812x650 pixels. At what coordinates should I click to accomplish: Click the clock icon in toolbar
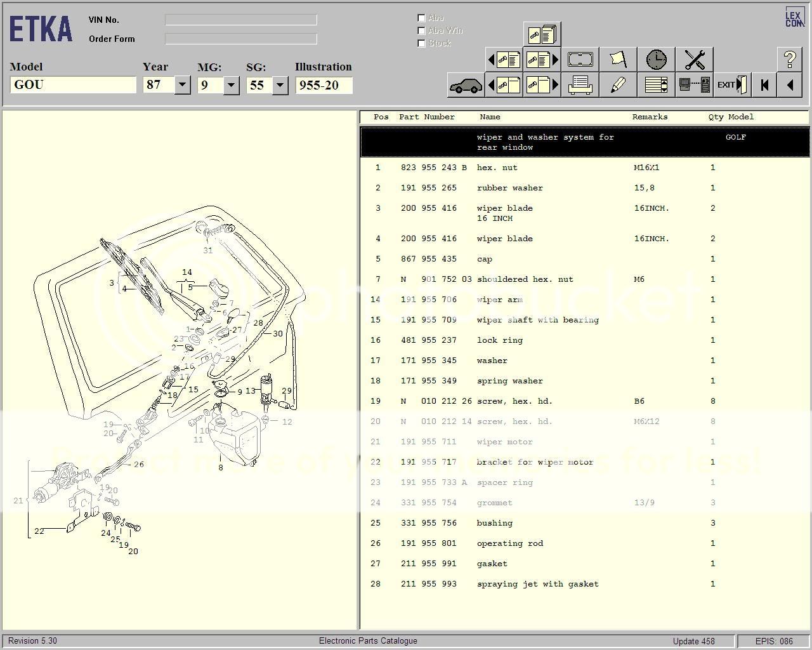coord(656,60)
